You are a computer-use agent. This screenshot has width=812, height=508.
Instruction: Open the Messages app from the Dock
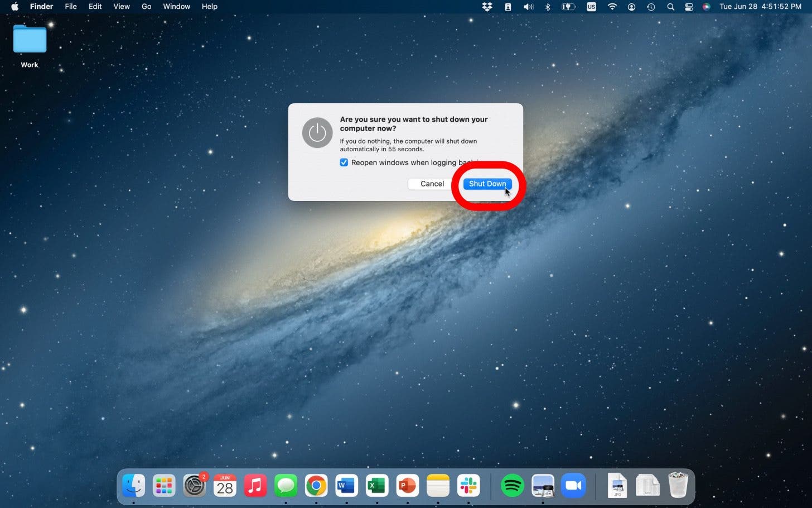coord(286,485)
